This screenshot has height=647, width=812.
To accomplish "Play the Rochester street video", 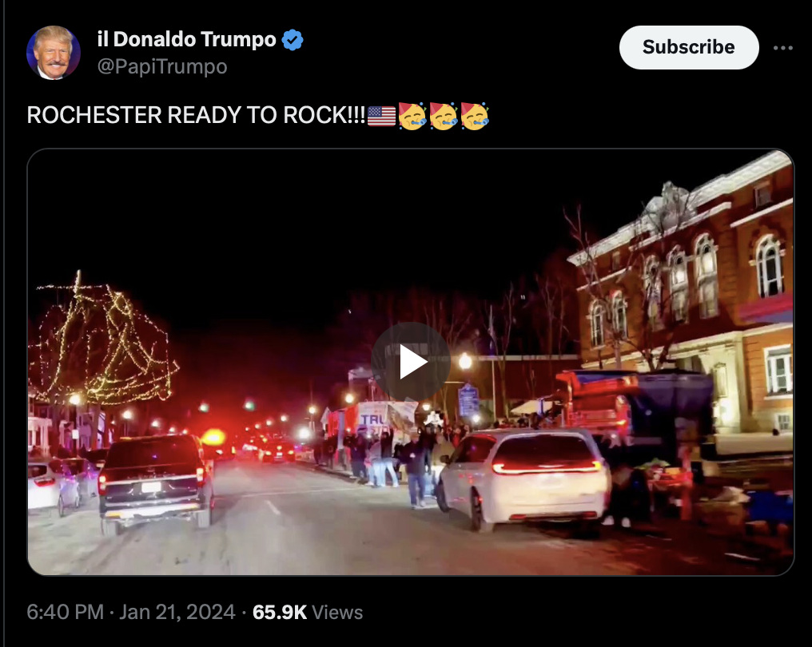I will 411,362.
